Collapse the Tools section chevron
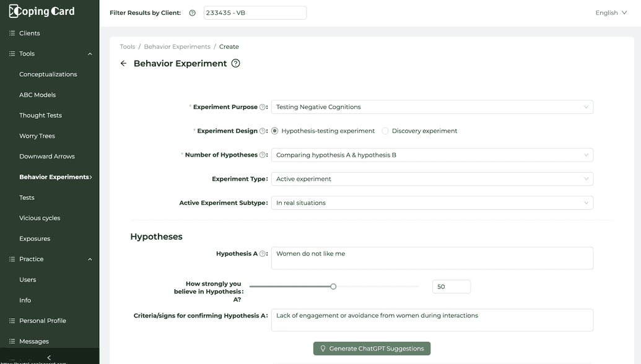 90,54
